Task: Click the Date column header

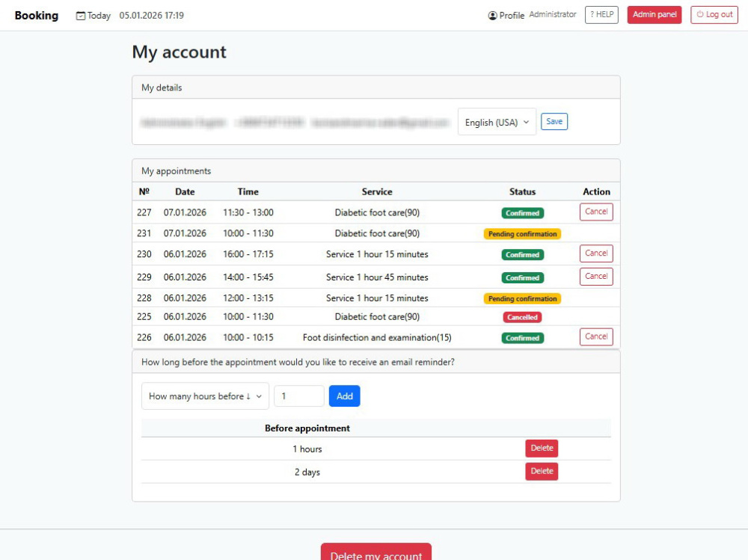Action: coord(185,191)
